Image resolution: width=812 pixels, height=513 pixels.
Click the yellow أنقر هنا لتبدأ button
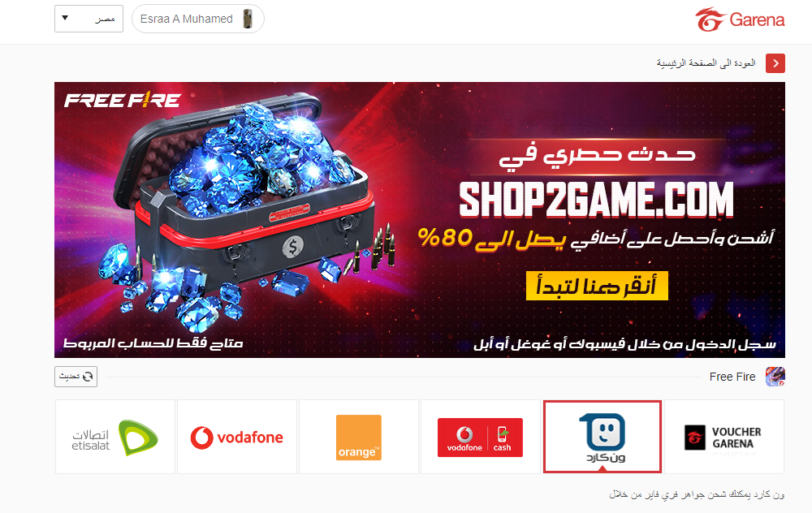[x=597, y=286]
